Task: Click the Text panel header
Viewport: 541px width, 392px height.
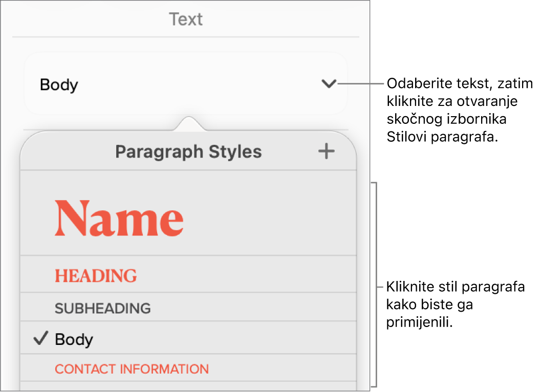Action: pos(186,19)
